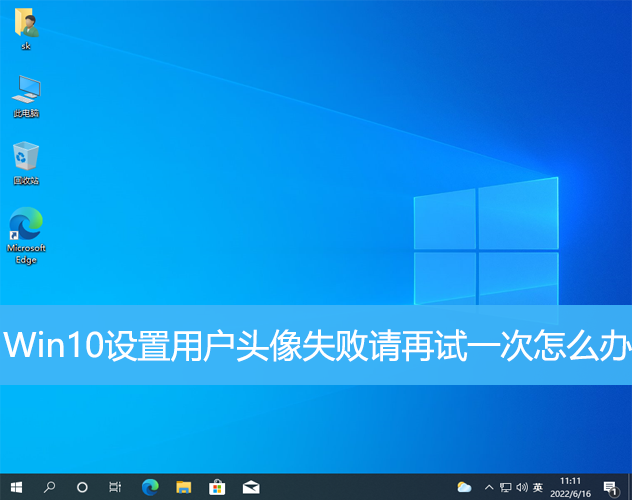
Task: Click the taskbar search magnifier icon
Action: pyautogui.click(x=49, y=487)
